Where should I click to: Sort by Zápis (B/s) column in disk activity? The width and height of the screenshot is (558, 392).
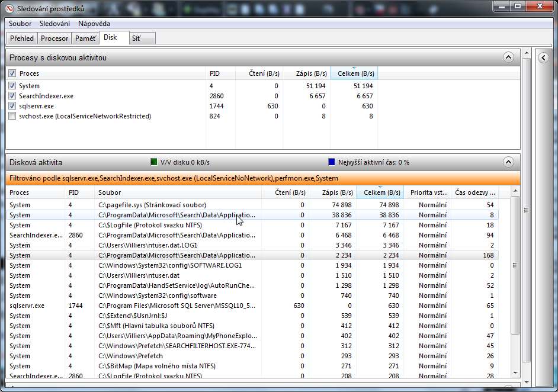(x=333, y=192)
